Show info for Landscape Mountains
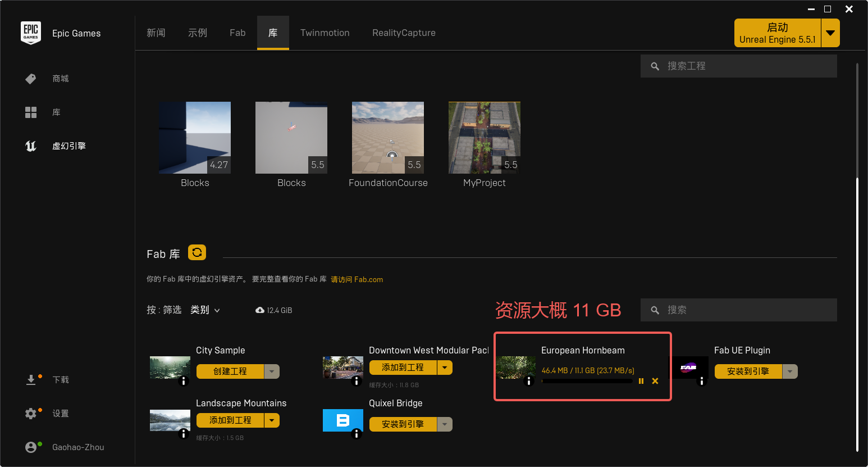Viewport: 868px width, 467px height. 184,434
